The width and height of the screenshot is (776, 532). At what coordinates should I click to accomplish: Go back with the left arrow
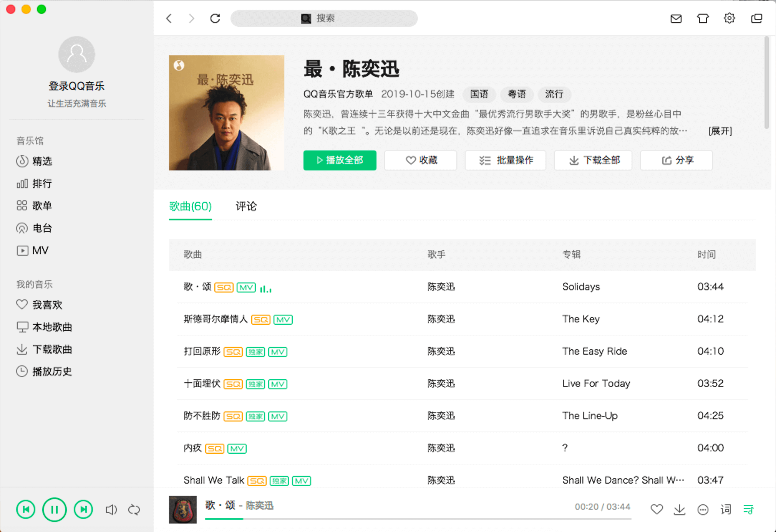[169, 18]
